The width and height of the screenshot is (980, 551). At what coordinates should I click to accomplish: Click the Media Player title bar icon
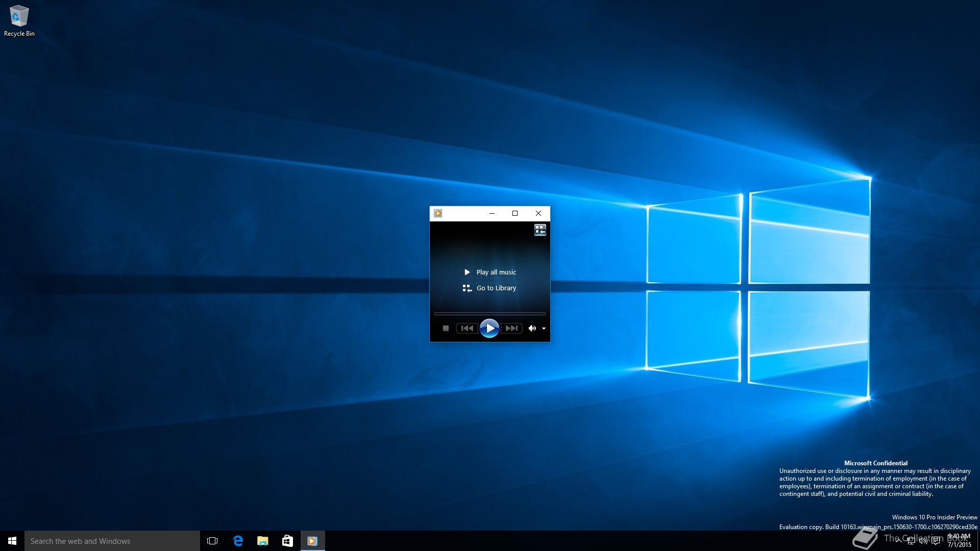pos(438,213)
